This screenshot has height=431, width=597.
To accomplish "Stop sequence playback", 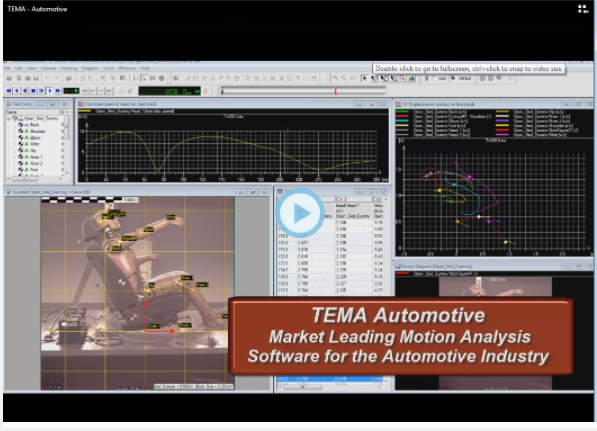I will pos(33,91).
